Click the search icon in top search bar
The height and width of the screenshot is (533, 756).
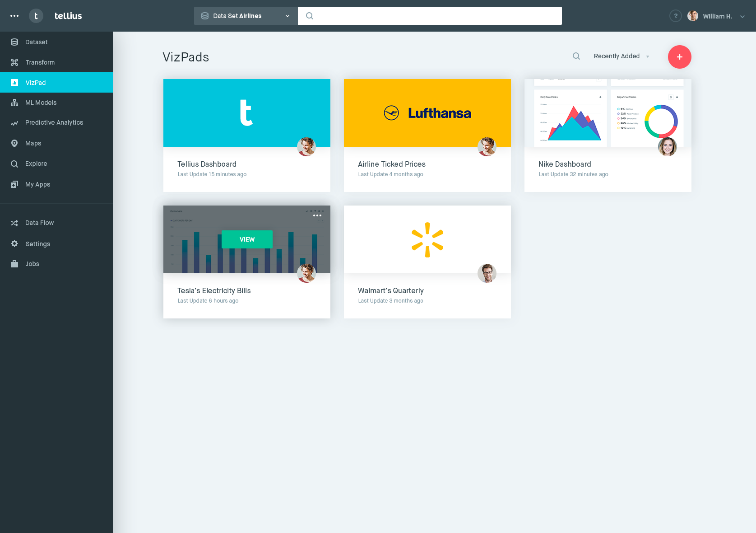click(x=310, y=16)
